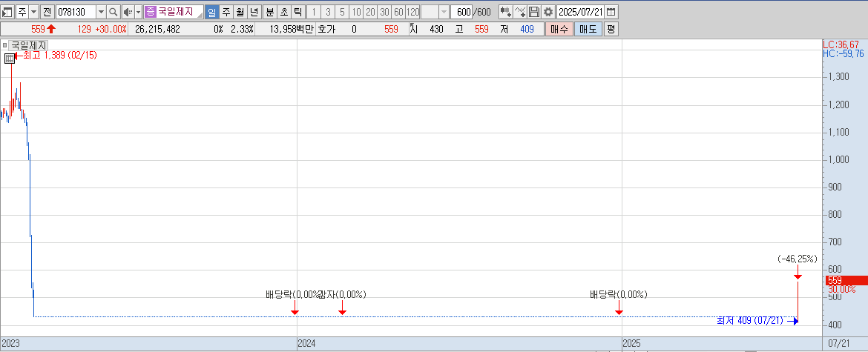
Task: Choose the 60 interval button
Action: coord(398,12)
